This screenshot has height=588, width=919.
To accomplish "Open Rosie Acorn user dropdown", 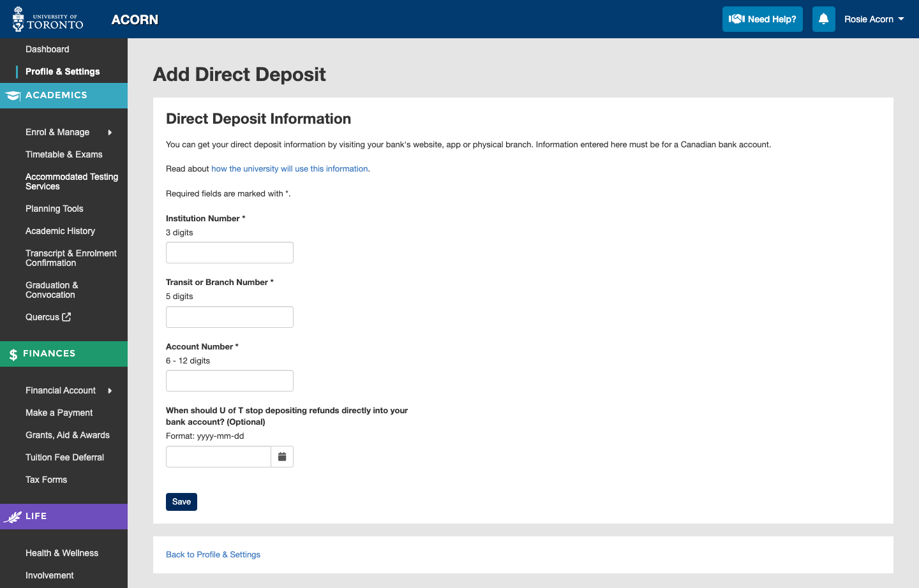I will pos(874,19).
